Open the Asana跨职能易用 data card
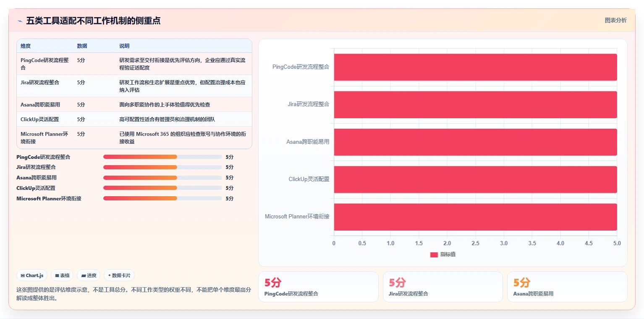Viewport: 644px width, 319px height. coord(567,287)
